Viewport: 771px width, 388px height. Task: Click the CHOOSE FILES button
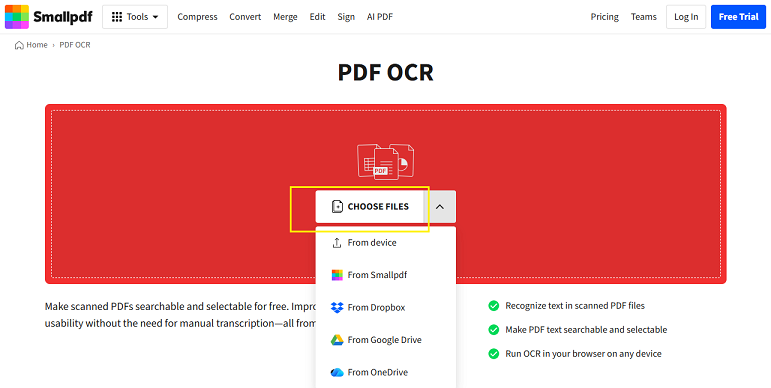(369, 207)
